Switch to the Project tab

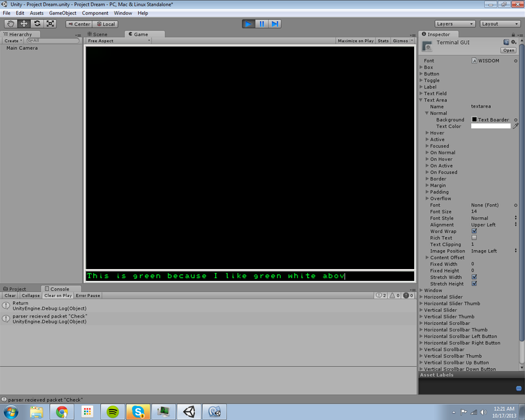tap(14, 289)
